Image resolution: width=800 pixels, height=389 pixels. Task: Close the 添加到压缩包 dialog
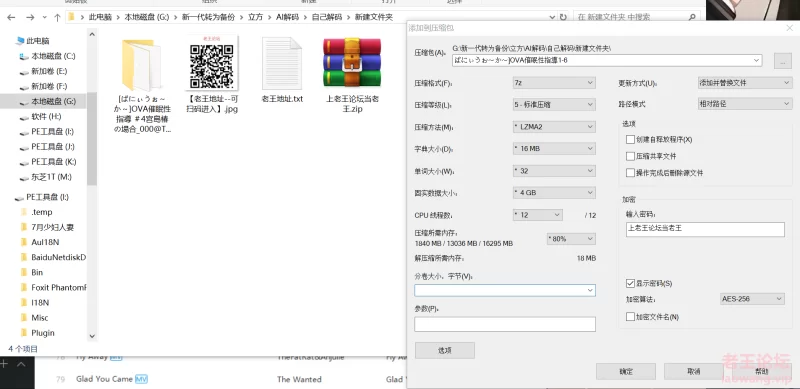[789, 28]
